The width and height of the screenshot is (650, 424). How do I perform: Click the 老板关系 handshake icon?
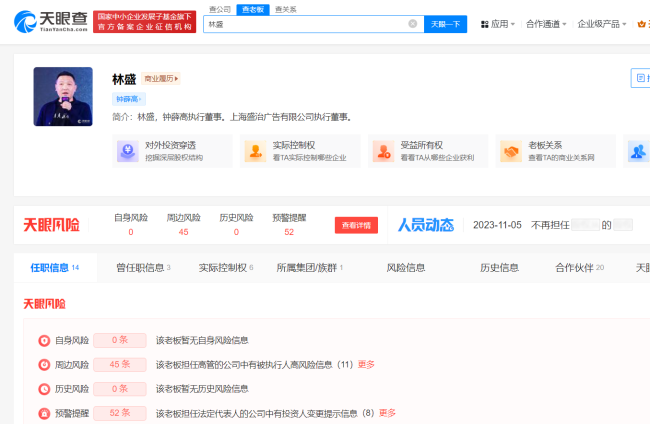point(511,151)
